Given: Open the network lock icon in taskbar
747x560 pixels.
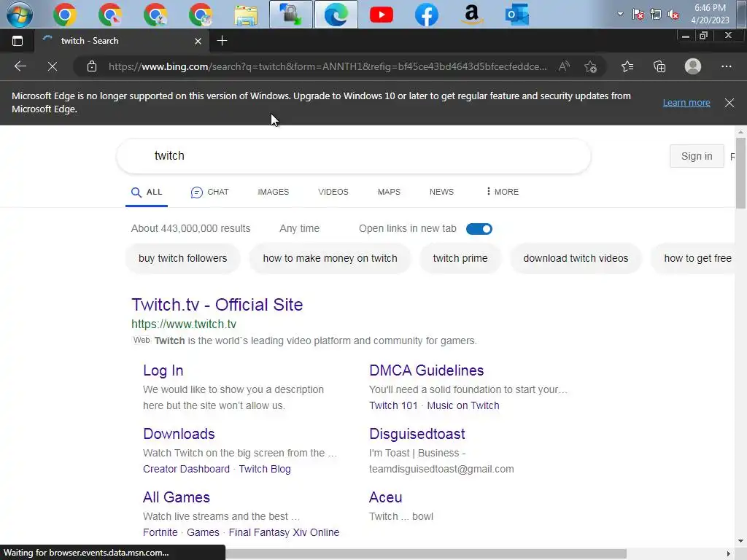Looking at the screenshot, I should pos(290,15).
